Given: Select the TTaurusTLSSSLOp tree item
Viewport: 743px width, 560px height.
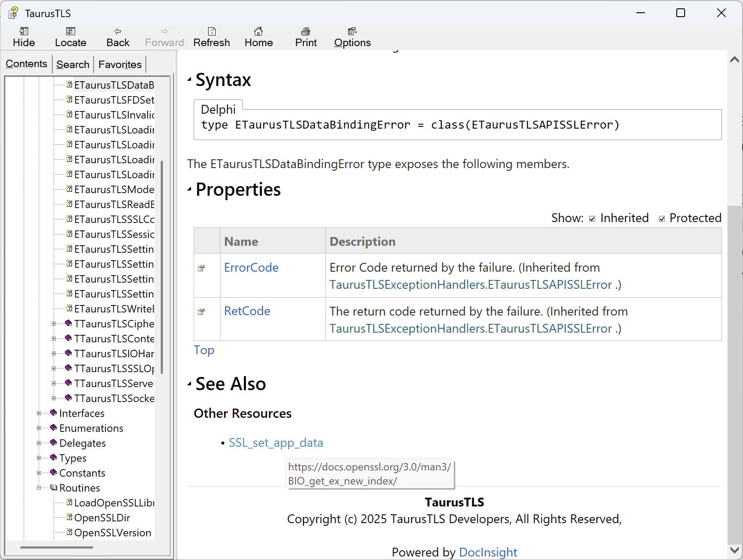Looking at the screenshot, I should [114, 368].
